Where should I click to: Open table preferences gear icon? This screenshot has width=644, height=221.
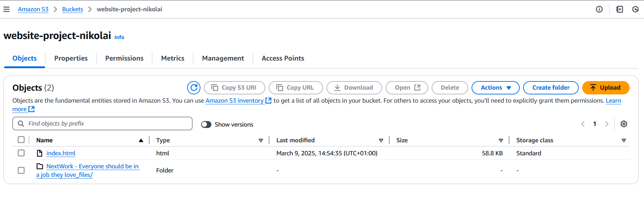624,124
